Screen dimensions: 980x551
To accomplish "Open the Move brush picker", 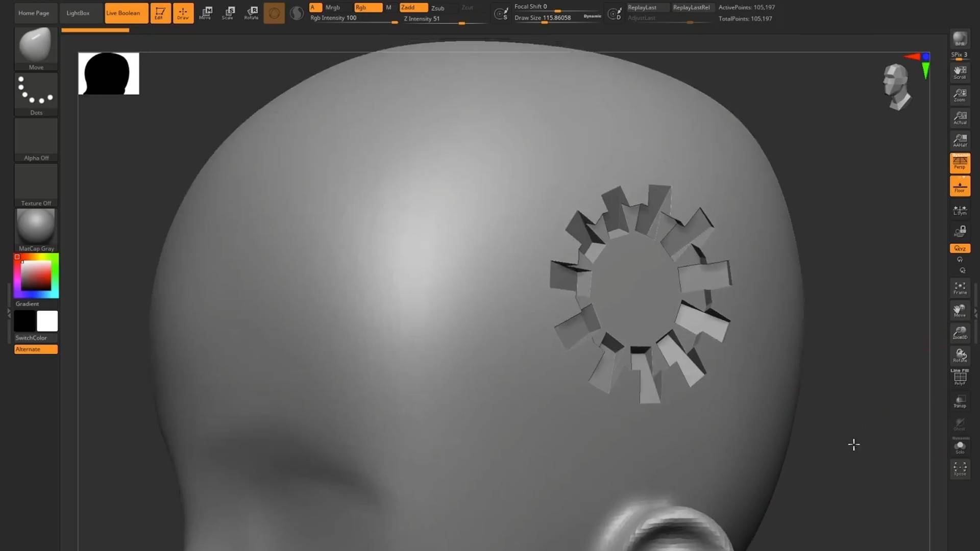I will (x=36, y=47).
